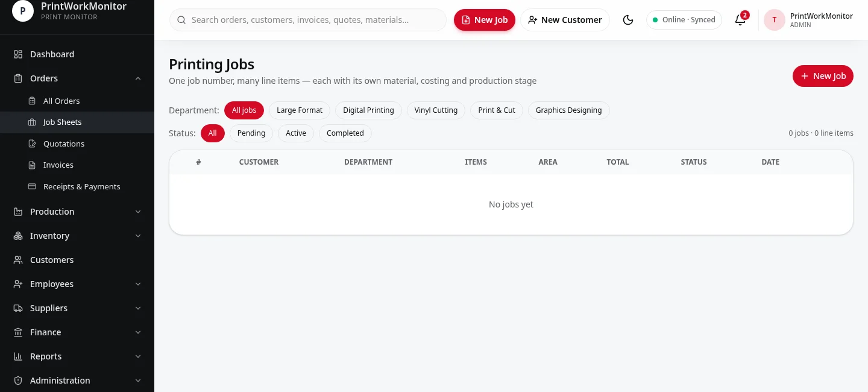The width and height of the screenshot is (868, 392).
Task: Open Customers from sidebar
Action: click(x=77, y=260)
